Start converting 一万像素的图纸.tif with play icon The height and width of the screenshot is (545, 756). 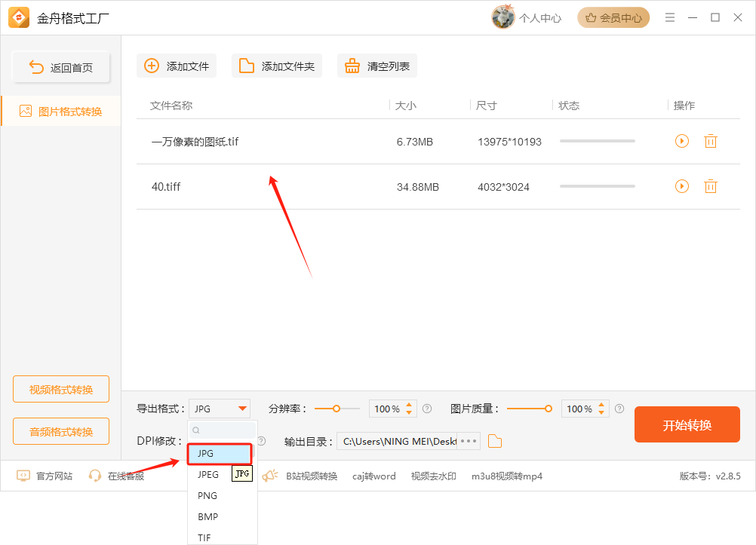click(682, 141)
